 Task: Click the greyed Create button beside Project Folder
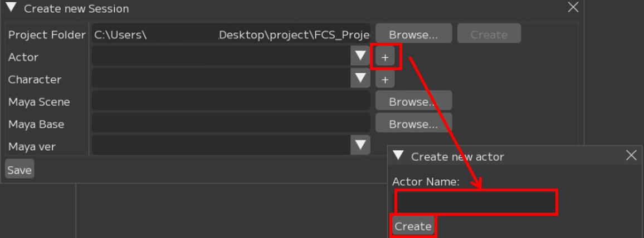click(x=489, y=34)
